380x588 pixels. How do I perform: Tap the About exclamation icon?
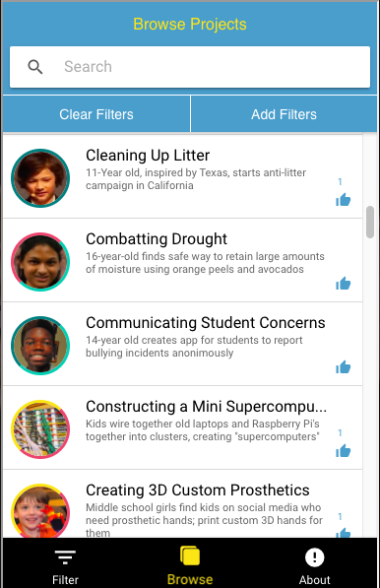point(314,556)
